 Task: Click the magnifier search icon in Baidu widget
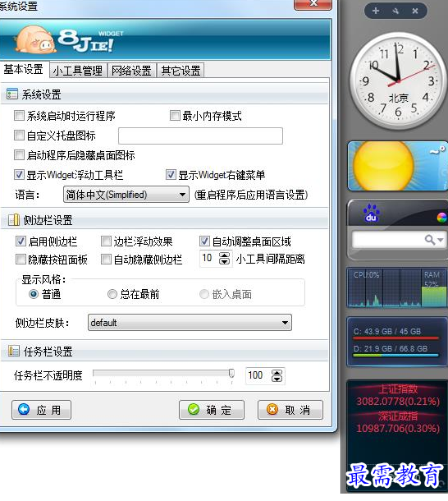[x=429, y=239]
